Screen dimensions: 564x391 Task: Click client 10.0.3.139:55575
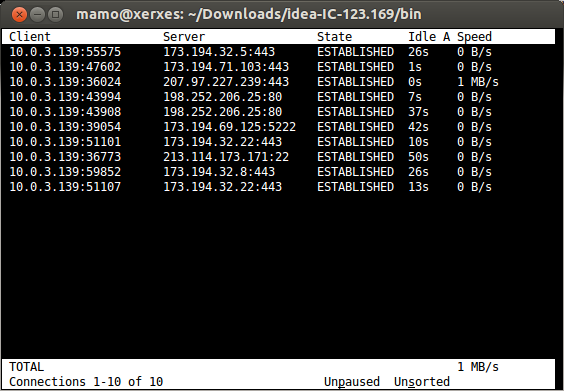[65, 52]
